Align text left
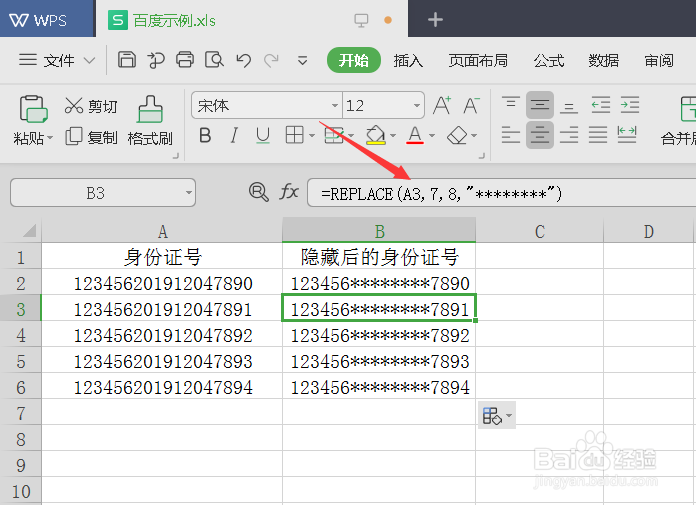 click(510, 135)
